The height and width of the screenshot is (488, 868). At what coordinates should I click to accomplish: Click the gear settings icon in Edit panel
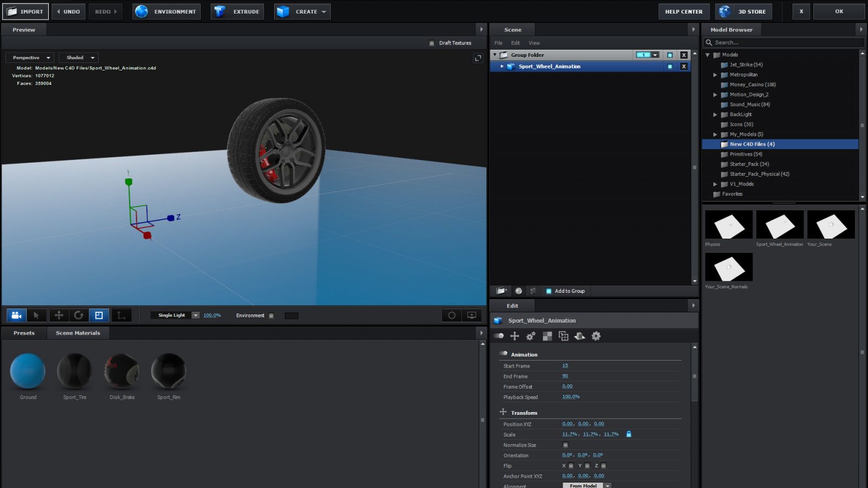pos(596,336)
